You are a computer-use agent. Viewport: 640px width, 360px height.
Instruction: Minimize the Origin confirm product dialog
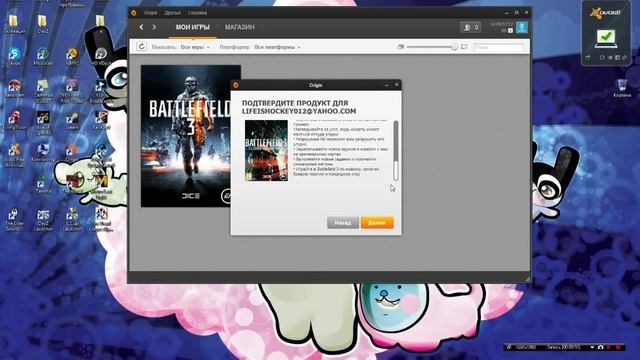(387, 84)
